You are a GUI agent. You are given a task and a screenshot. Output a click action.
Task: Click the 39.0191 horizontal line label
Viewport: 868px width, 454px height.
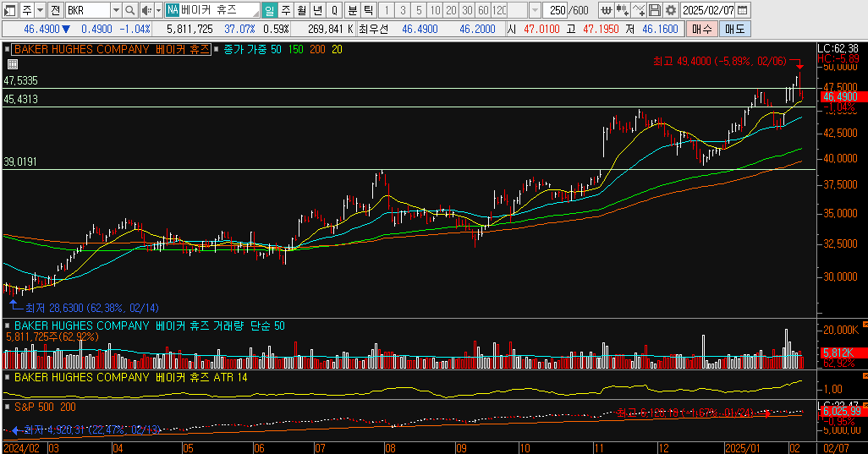click(x=20, y=162)
